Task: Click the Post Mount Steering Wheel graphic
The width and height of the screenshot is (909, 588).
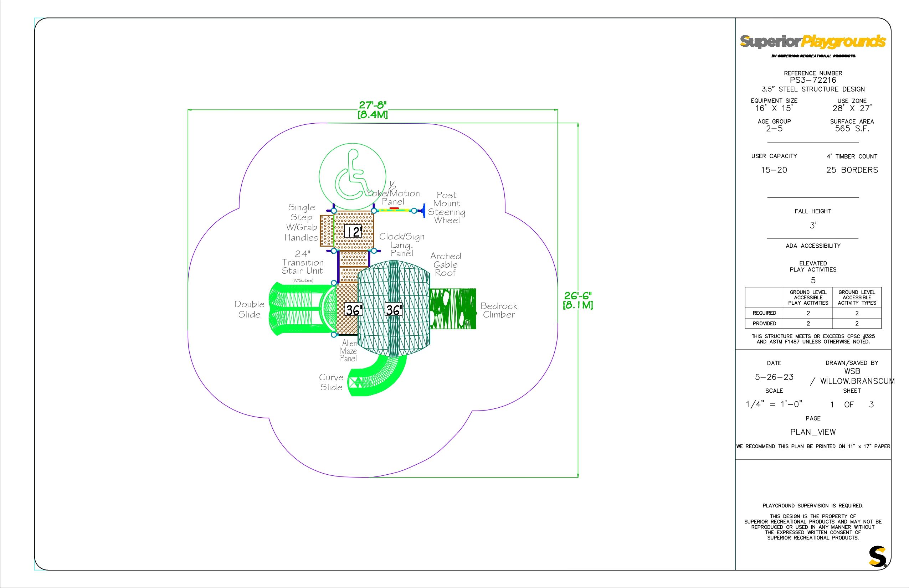Action: tap(423, 210)
